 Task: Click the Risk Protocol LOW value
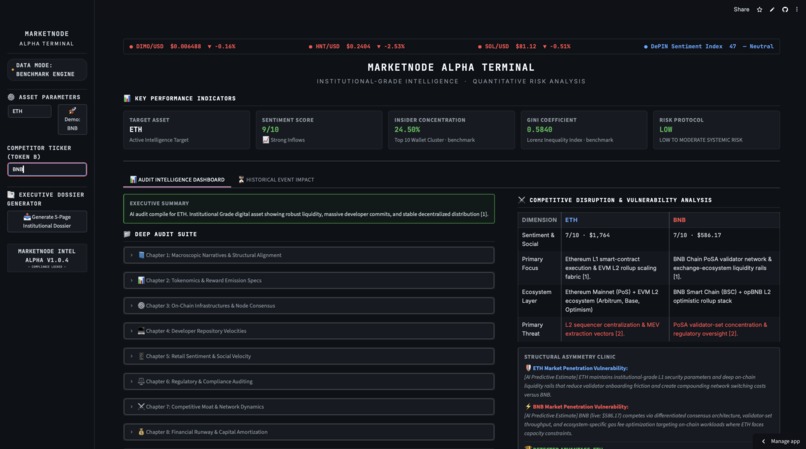click(666, 130)
